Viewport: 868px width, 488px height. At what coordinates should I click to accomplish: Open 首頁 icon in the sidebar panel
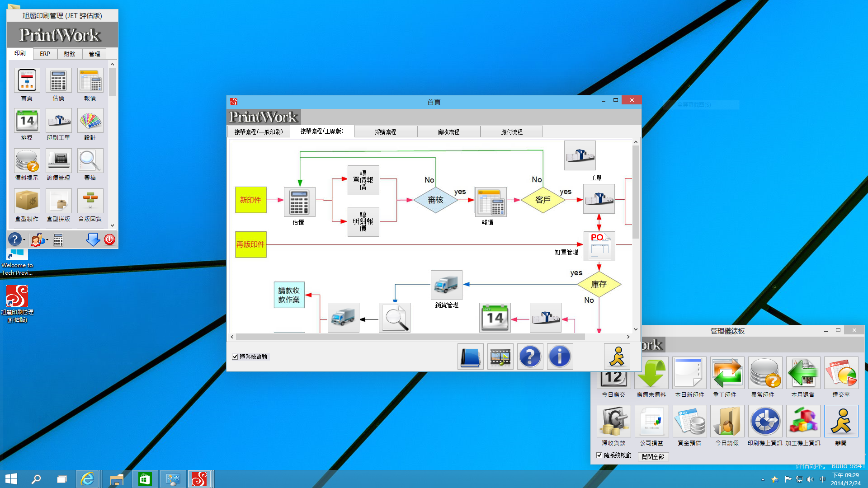(x=27, y=80)
